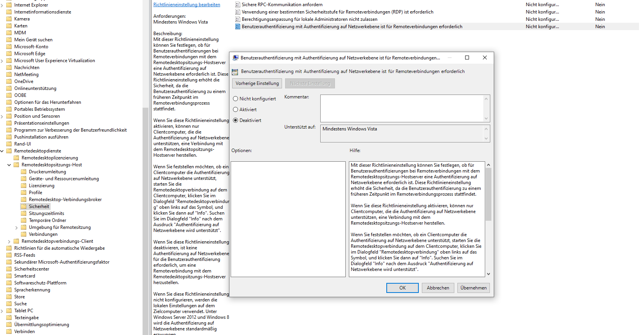Viewport: 644px width, 335px height.
Task: Open the Sitzungszeitlimits tree item
Action: pos(46,213)
